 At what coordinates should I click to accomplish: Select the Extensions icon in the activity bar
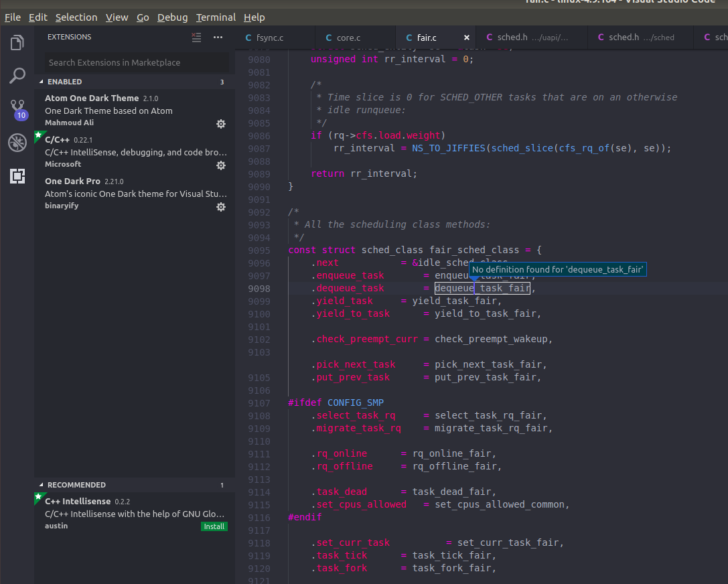pos(16,175)
